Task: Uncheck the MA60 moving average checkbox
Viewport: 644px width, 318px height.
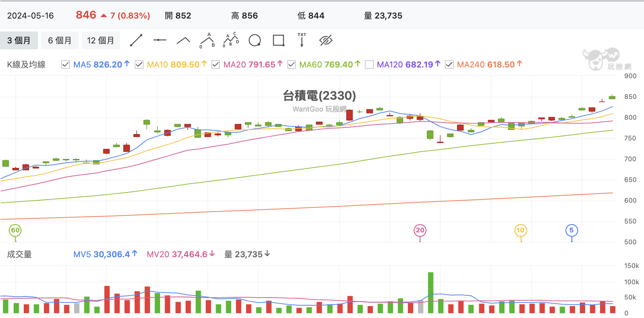Action: (292, 64)
